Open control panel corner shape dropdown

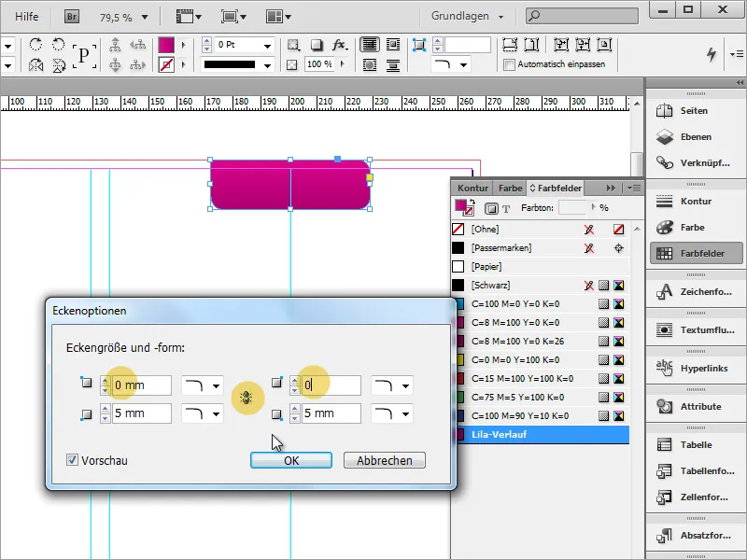[x=451, y=64]
